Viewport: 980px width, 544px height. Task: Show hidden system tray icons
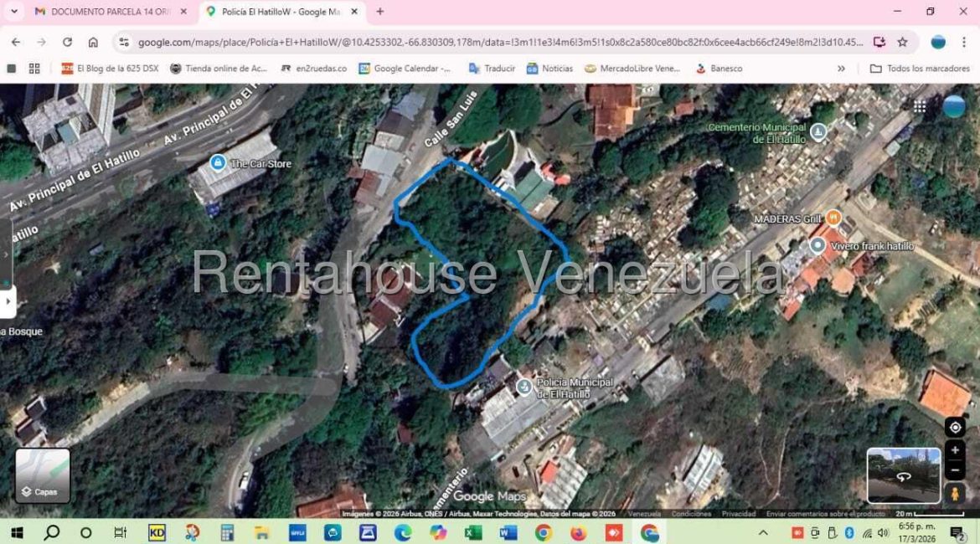click(763, 533)
